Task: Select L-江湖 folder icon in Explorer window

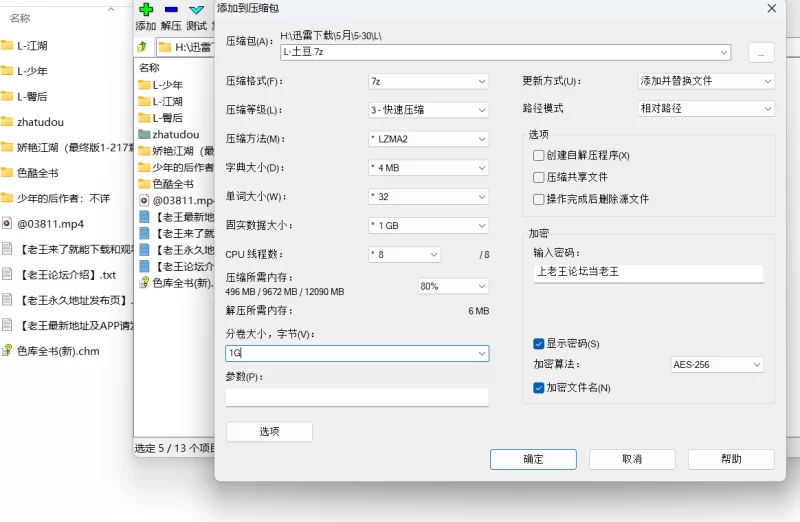Action: click(7, 45)
